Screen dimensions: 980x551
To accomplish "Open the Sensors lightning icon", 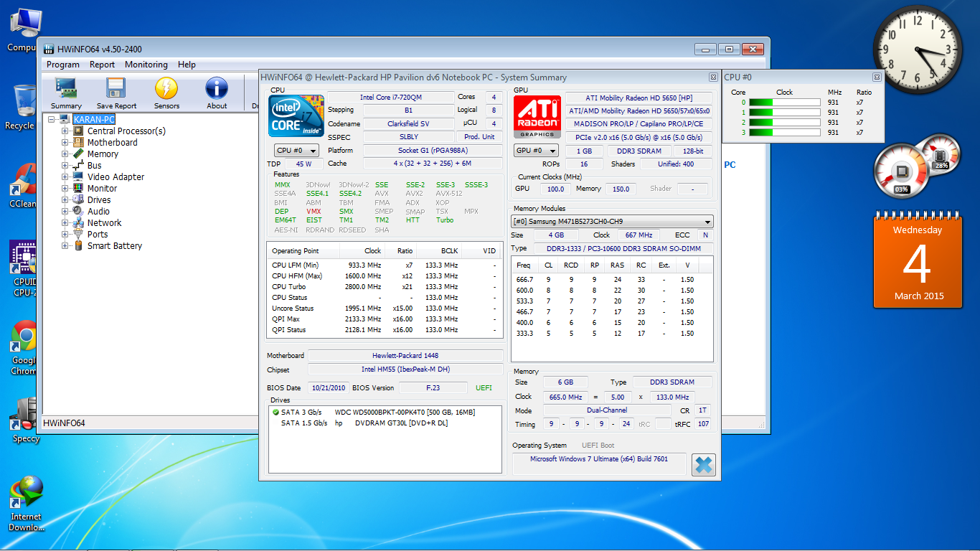I will (x=166, y=94).
